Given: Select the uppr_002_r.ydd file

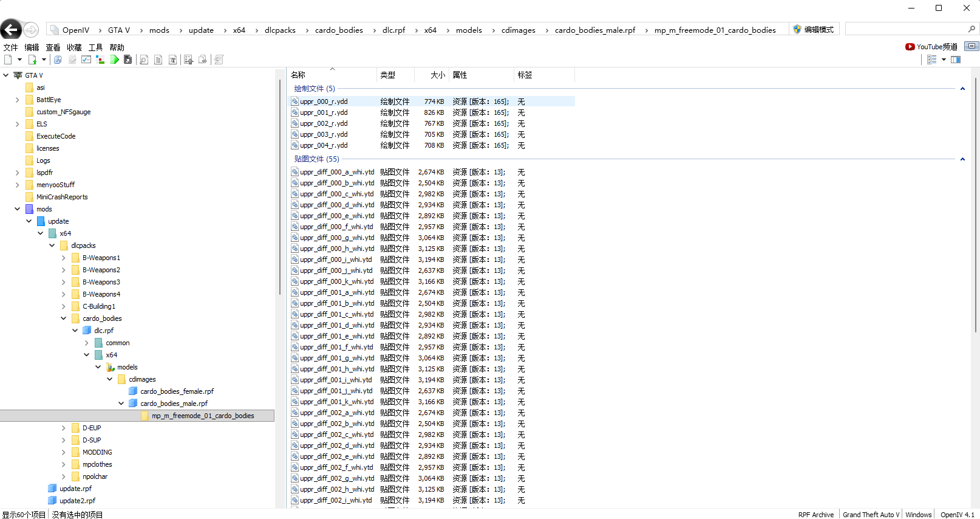Looking at the screenshot, I should 324,123.
